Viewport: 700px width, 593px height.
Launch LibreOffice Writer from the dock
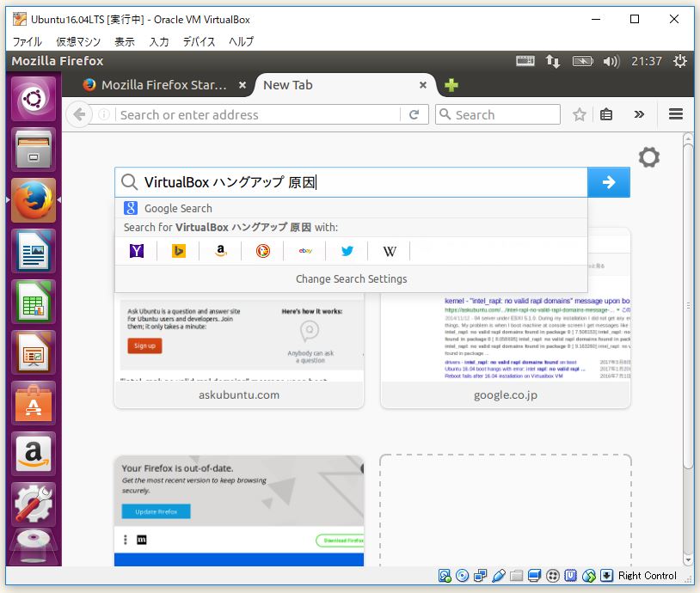(34, 251)
